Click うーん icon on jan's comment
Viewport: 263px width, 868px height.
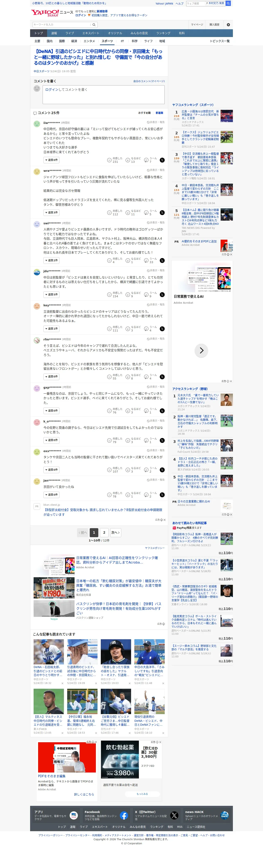point(146,495)
